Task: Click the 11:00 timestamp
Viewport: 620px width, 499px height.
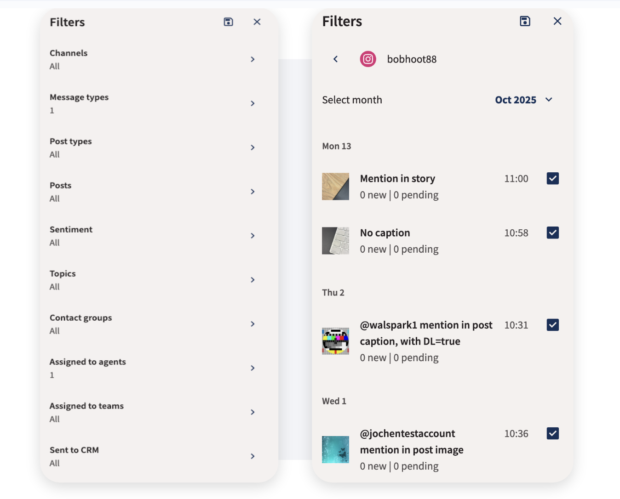Action: tap(516, 179)
